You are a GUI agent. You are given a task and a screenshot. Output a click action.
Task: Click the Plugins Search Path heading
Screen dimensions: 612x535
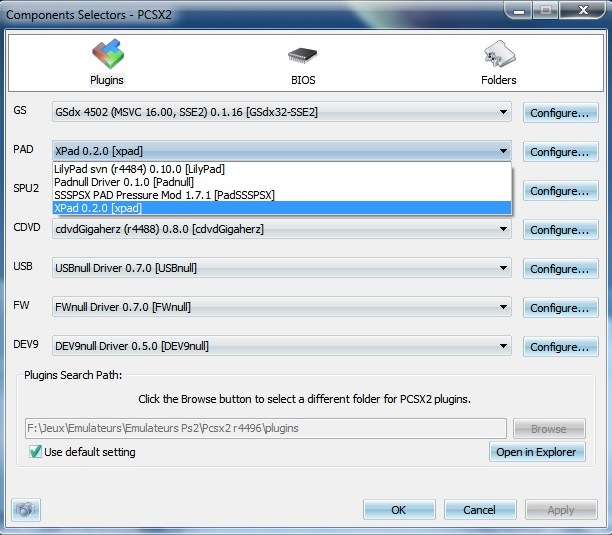73,375
